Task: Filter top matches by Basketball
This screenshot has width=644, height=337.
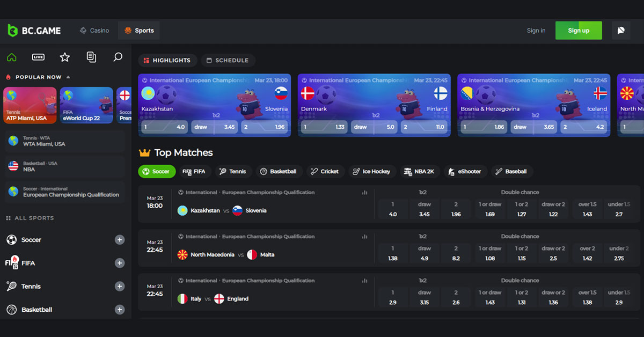Action: click(x=279, y=172)
